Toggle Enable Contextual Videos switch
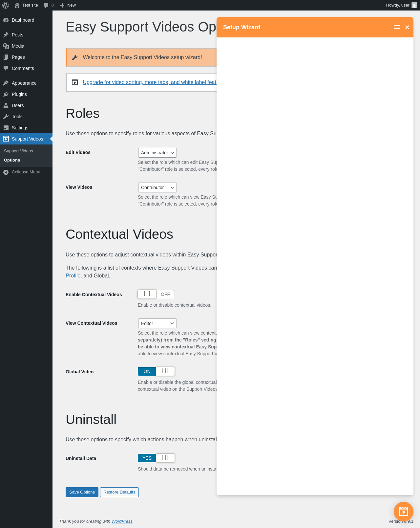Screen dimensions: 420x528 click(x=156, y=294)
